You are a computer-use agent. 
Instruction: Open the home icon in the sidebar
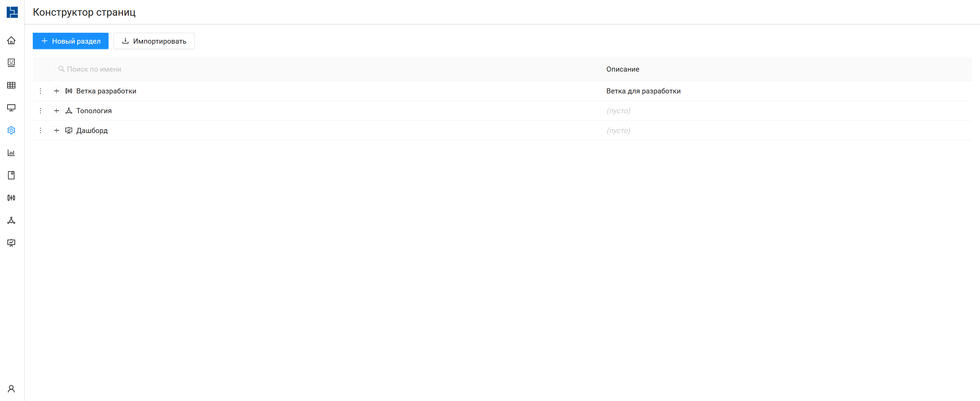pos(11,40)
